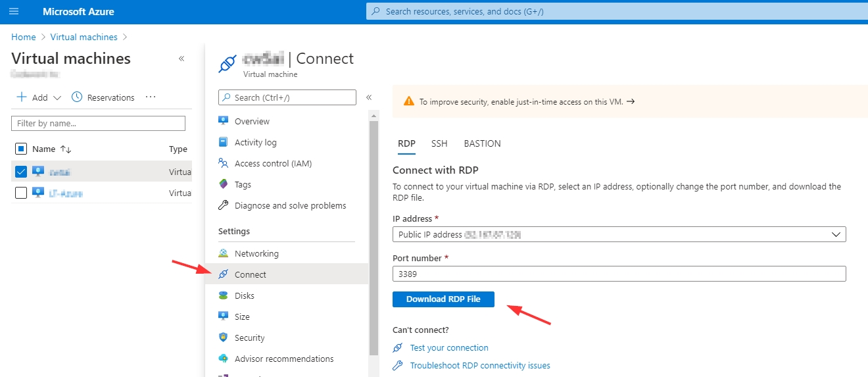Click the Activity log icon
The image size is (868, 377).
224,142
